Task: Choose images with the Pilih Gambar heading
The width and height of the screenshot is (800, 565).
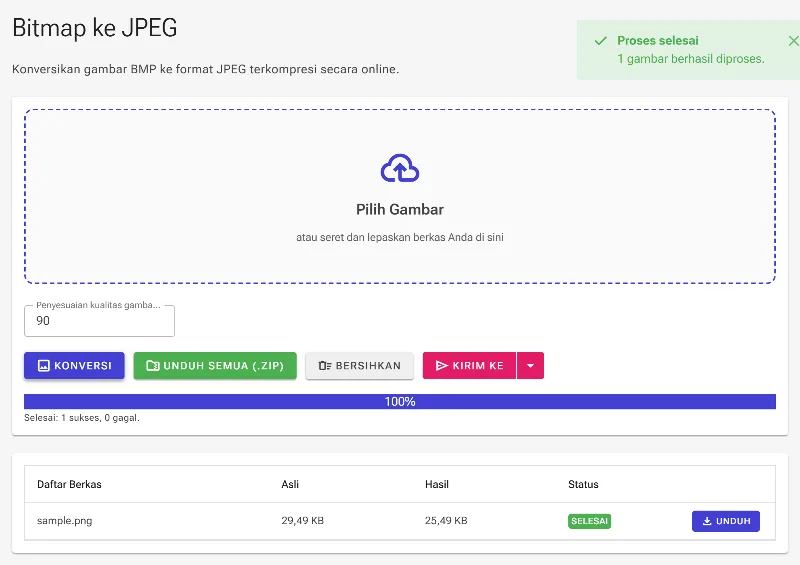Action: pos(400,209)
